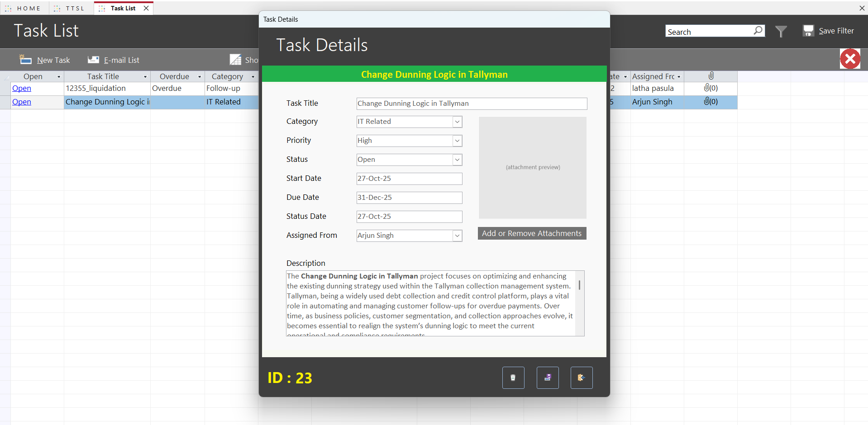Open the Assigned From dropdown
The image size is (868, 425).
pos(457,236)
